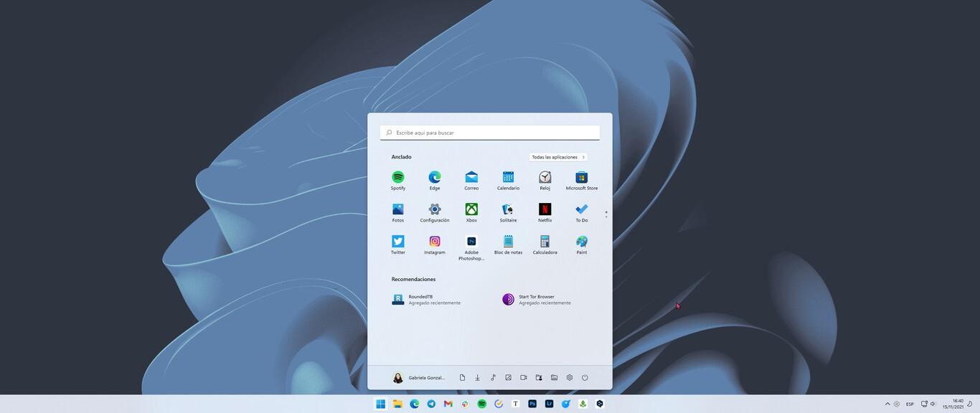Open the Paint app

tap(582, 245)
